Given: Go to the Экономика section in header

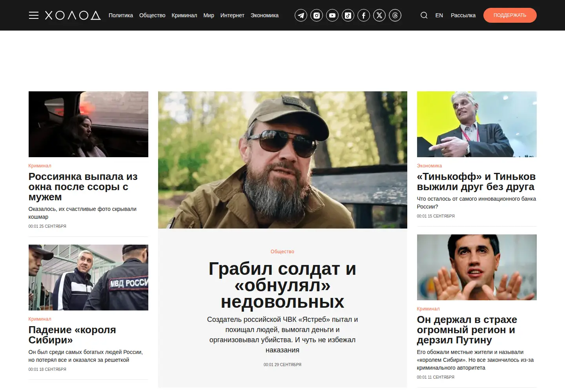Looking at the screenshot, I should [264, 15].
